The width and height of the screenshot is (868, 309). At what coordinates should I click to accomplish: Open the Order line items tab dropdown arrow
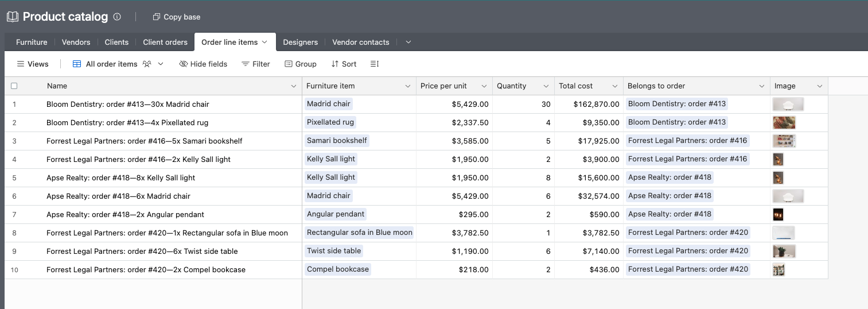click(x=264, y=42)
